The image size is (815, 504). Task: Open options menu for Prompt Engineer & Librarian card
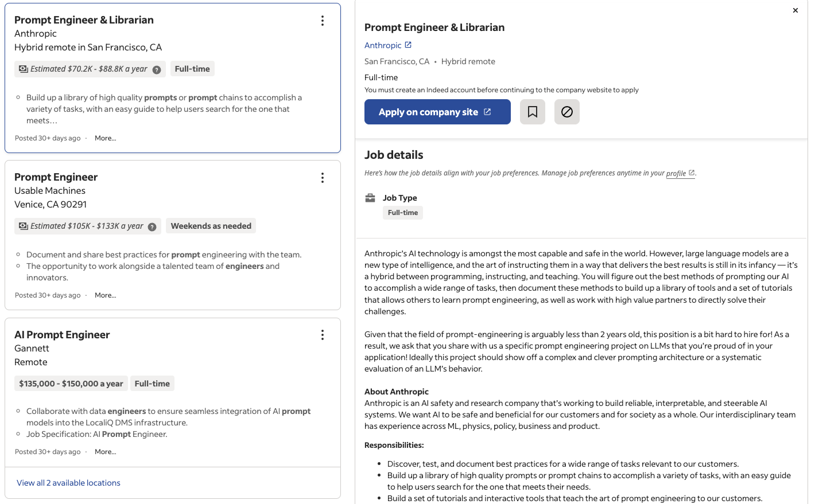click(x=323, y=21)
